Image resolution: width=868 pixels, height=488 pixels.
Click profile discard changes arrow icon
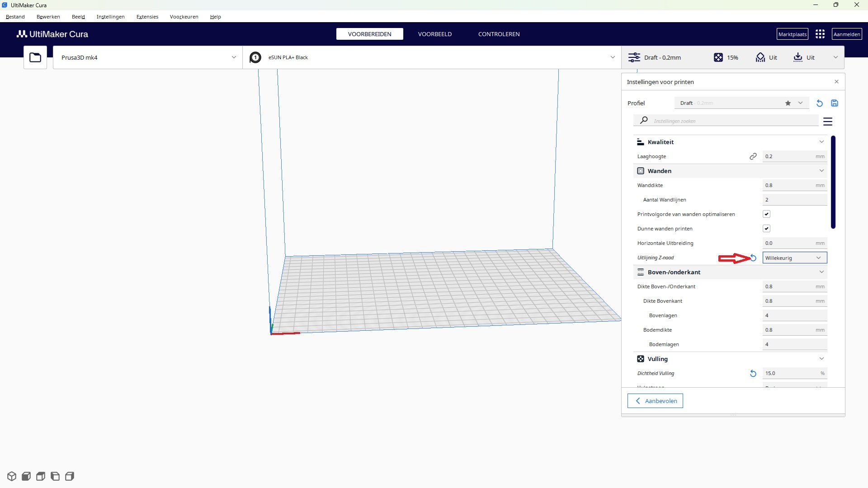click(x=820, y=103)
